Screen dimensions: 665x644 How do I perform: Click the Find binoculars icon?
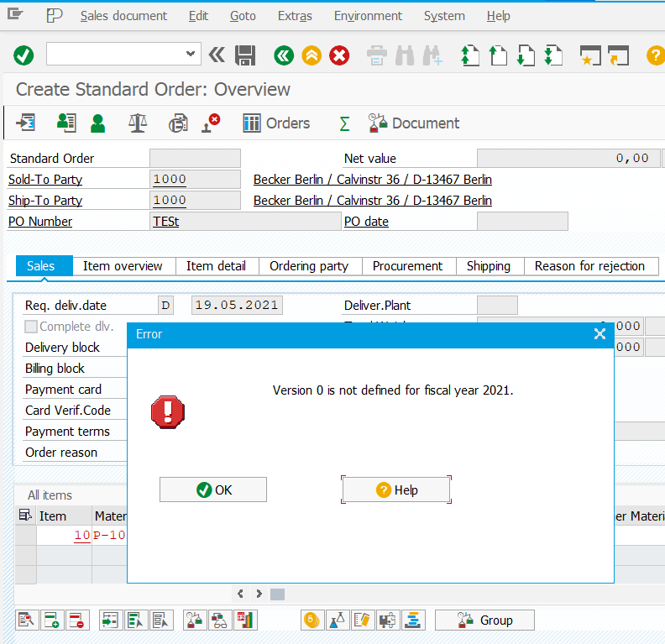[405, 55]
